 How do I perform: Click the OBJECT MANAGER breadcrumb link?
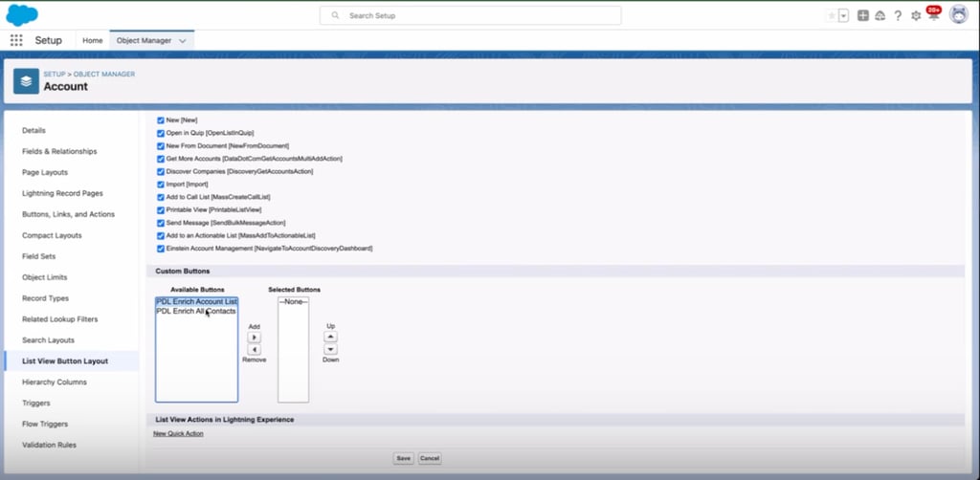tap(104, 74)
